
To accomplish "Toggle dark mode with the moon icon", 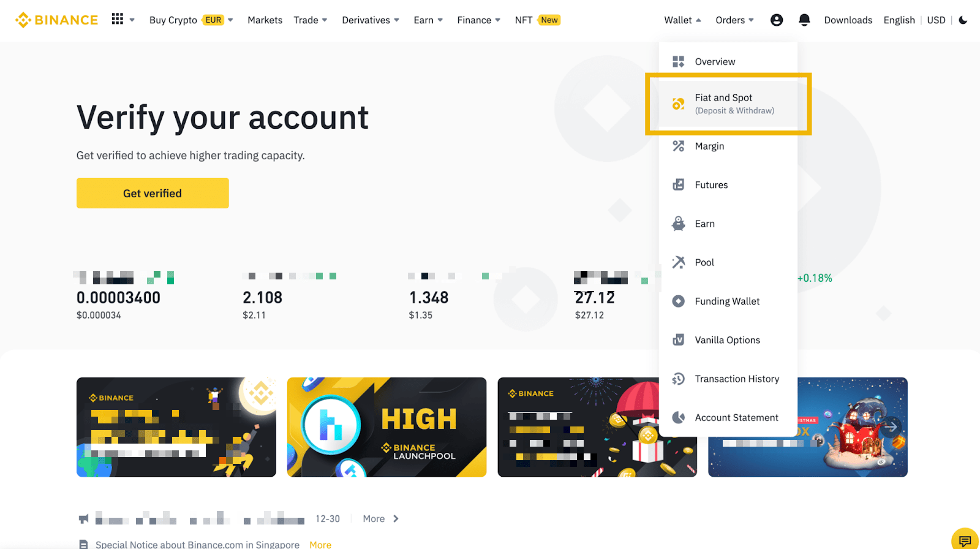I will [x=963, y=20].
